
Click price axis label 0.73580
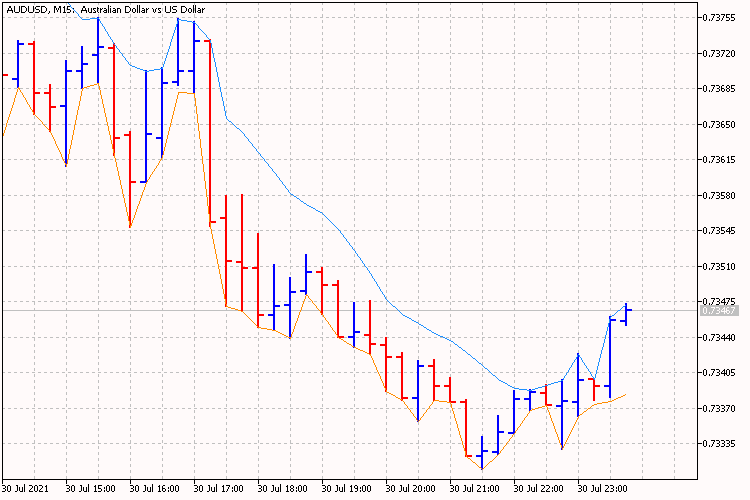point(719,196)
